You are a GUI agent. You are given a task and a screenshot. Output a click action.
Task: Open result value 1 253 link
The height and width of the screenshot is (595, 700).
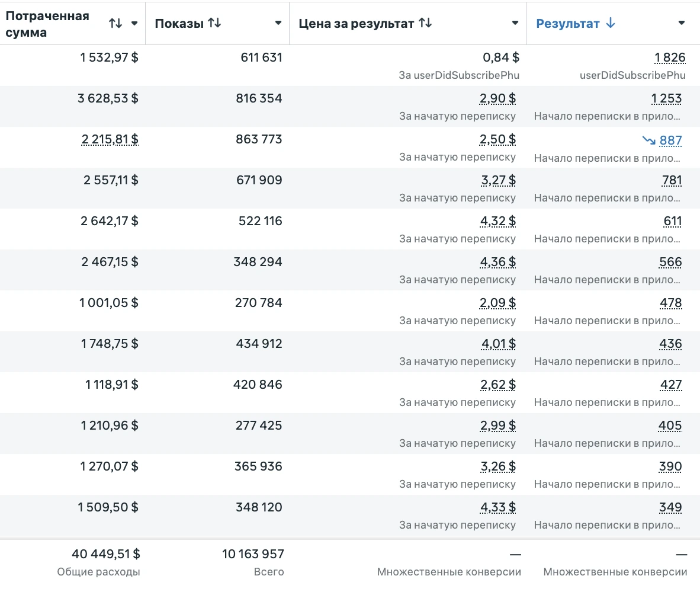pos(666,98)
